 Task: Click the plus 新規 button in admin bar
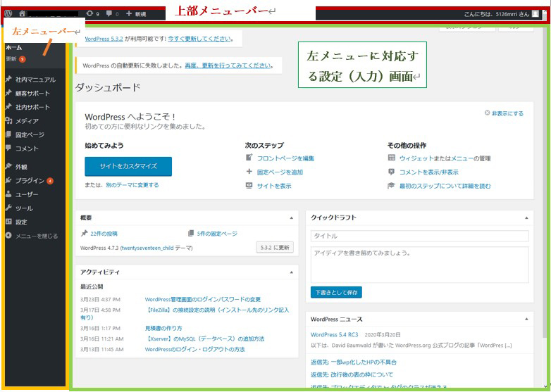click(x=136, y=13)
